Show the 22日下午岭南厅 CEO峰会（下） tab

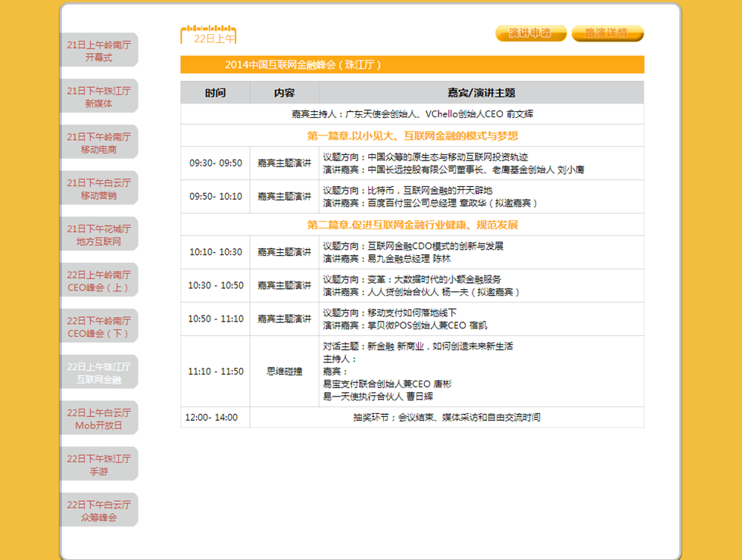click(x=99, y=326)
